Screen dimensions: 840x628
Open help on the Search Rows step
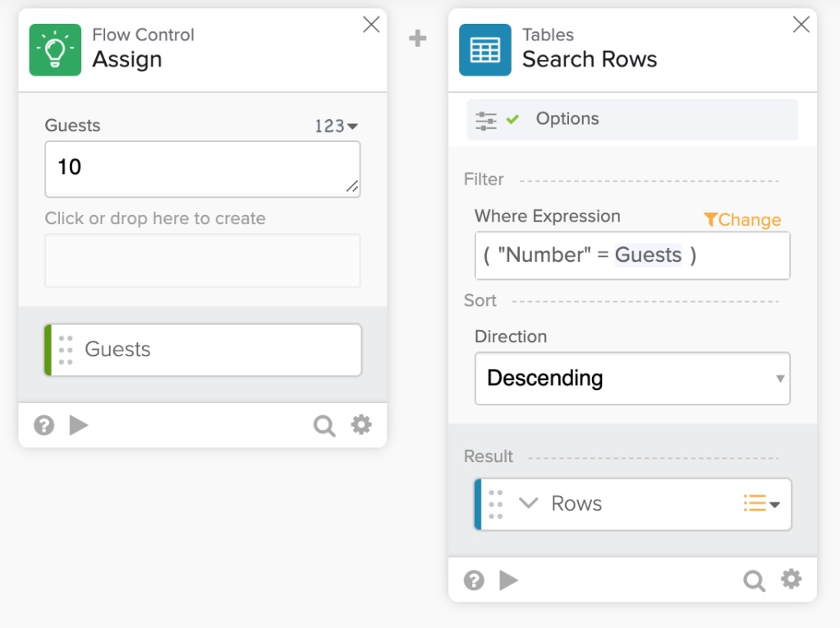point(474,580)
